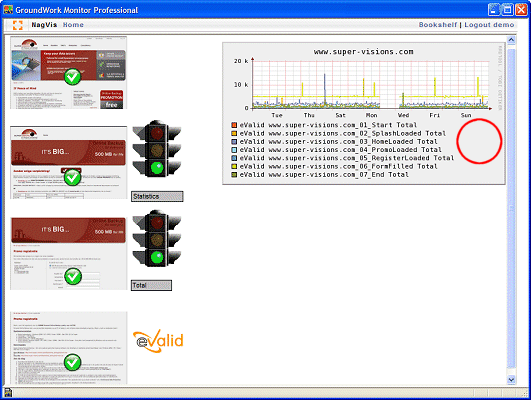Screen dimensions: 531x400
Task: Click the status bar icon at bottom left
Action: 8,392
